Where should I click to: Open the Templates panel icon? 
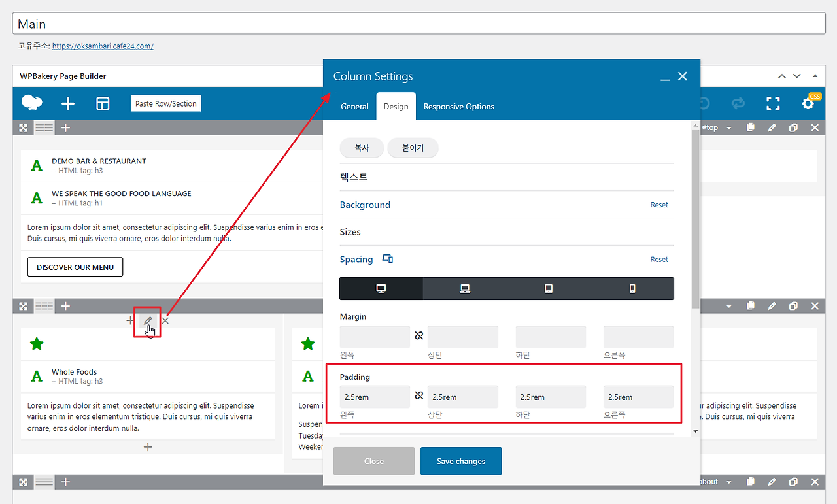coord(103,103)
